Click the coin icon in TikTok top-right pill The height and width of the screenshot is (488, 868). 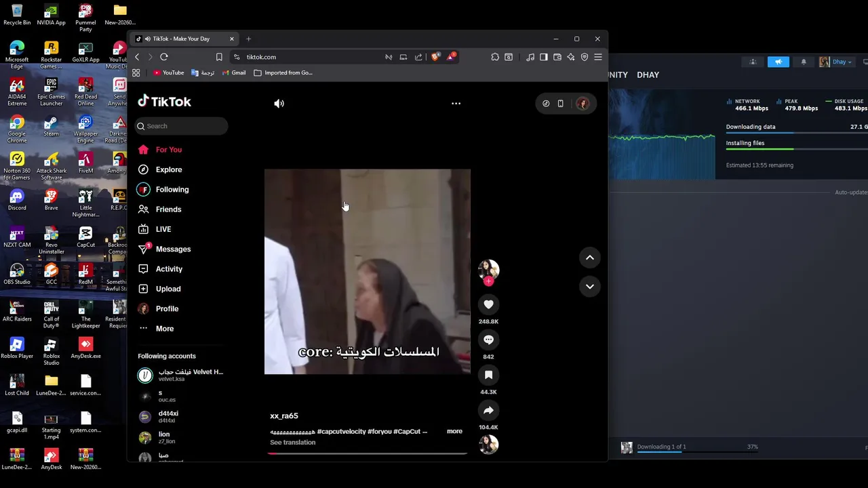click(x=546, y=104)
